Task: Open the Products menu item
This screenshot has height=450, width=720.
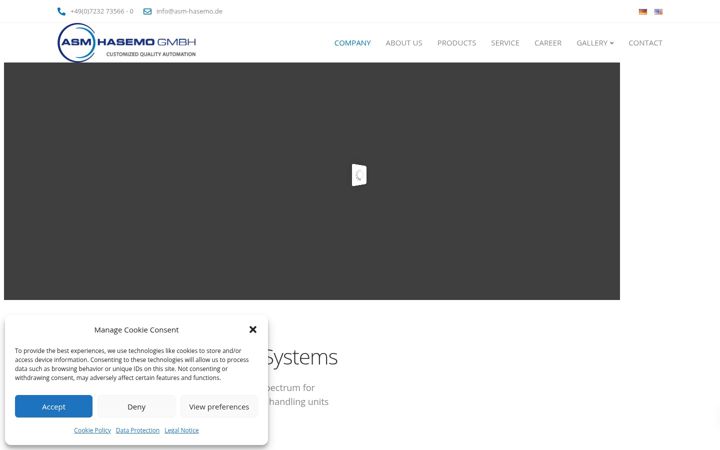Action: (456, 43)
